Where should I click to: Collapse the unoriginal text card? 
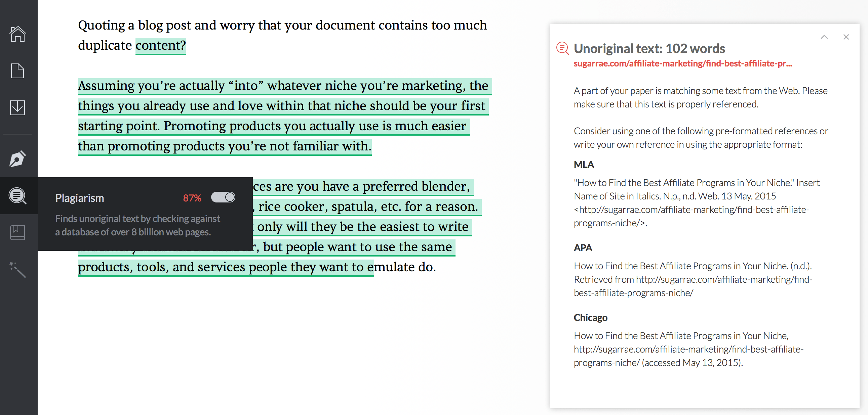click(824, 37)
